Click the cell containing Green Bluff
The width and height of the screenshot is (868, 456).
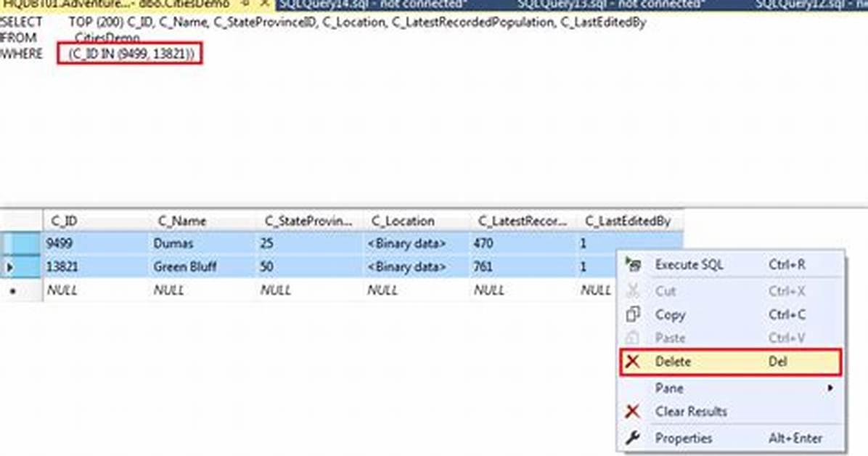coord(203,266)
